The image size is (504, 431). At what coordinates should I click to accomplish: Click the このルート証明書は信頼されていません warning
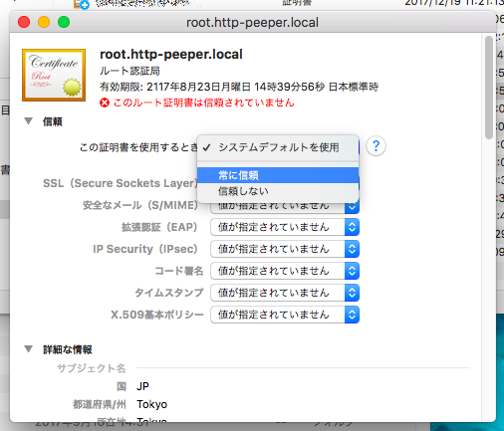tap(203, 103)
